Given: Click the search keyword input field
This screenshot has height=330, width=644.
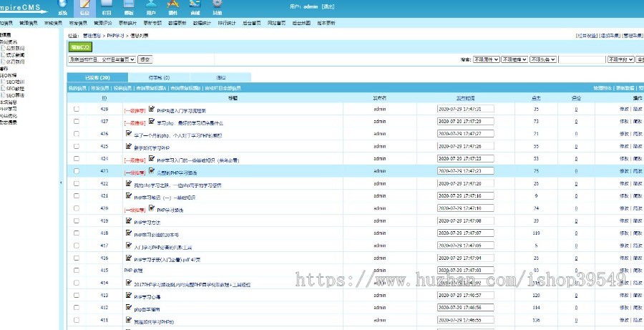Looking at the screenshot, I should pos(582,59).
